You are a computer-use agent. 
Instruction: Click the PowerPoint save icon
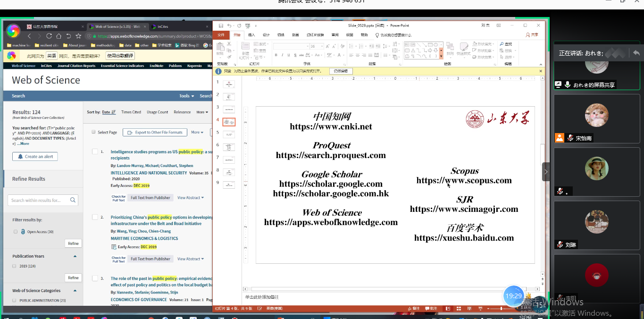point(221,25)
